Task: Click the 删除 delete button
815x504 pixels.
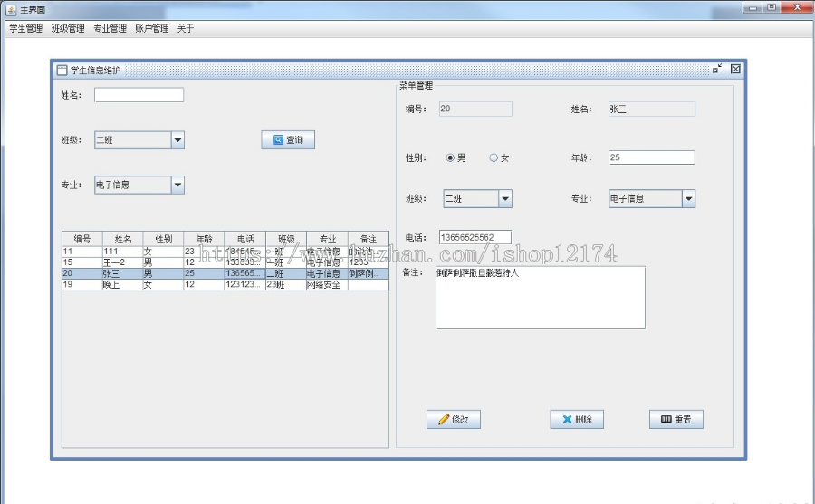Action: [x=577, y=419]
